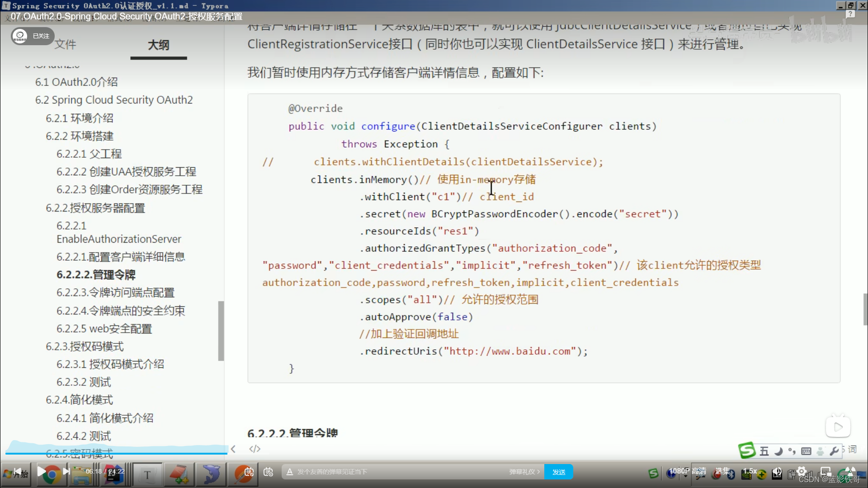The height and width of the screenshot is (488, 868).
Task: Open the red notepad taskbar app
Action: 179,474
